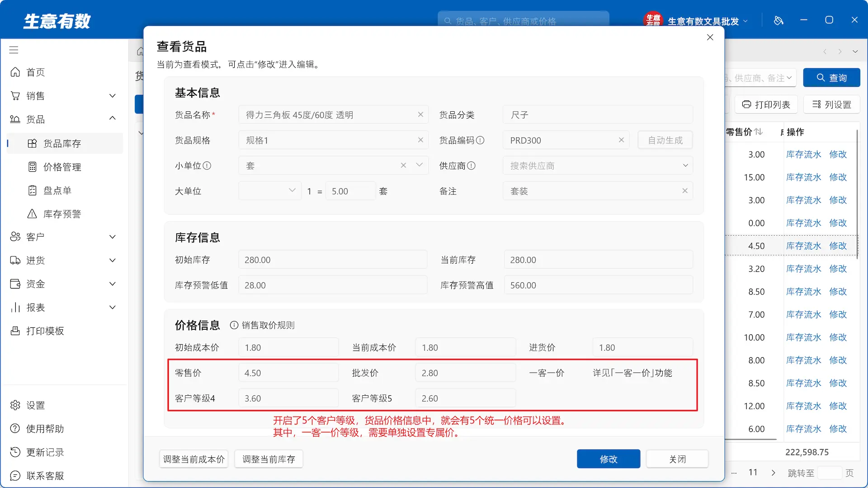Image resolution: width=868 pixels, height=488 pixels.
Task: Select 货品库存 in the sidebar
Action: point(64,143)
